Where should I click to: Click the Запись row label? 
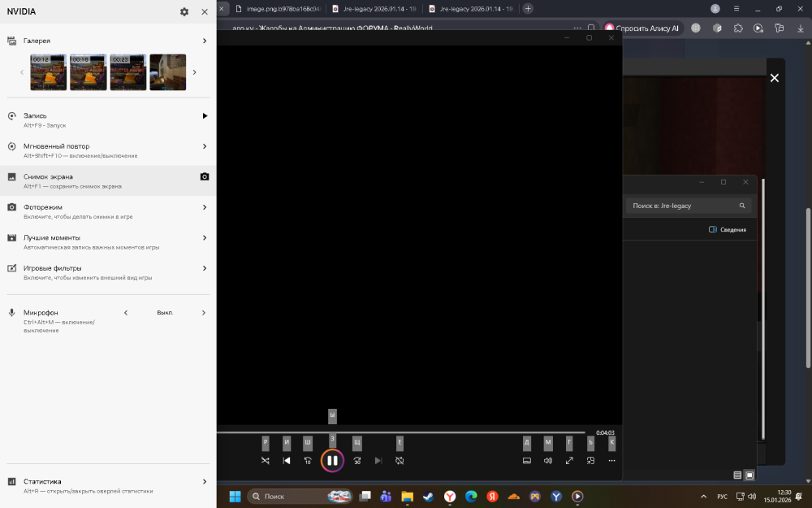point(35,115)
